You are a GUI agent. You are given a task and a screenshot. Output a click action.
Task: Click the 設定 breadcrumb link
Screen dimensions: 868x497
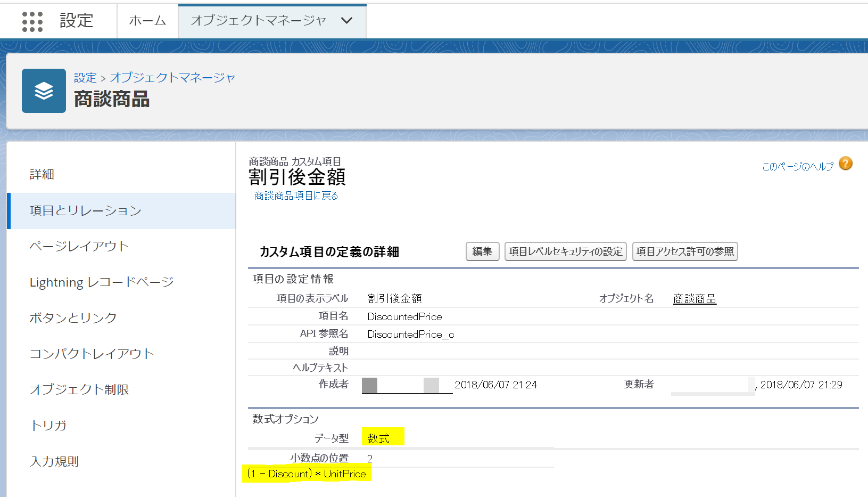coord(85,77)
